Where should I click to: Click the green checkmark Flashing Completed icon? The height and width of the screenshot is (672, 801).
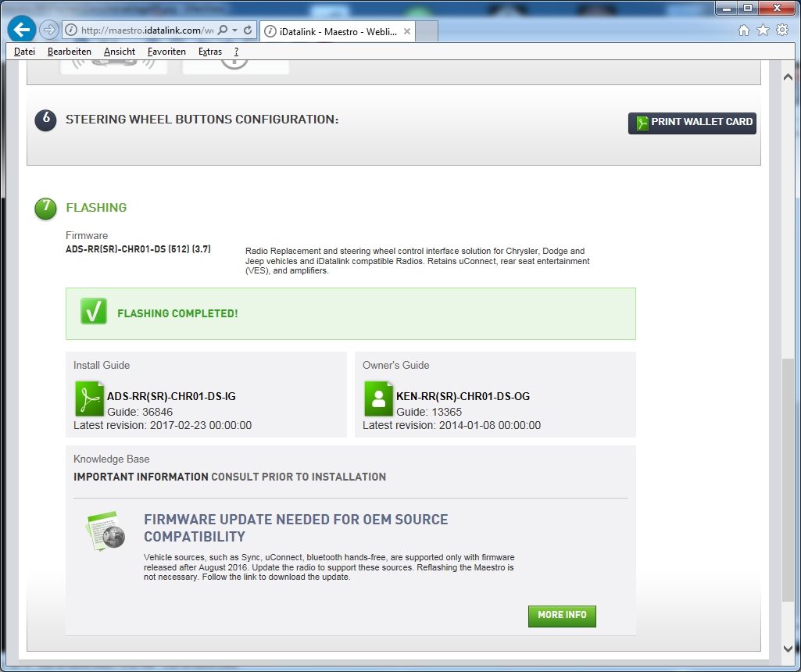tap(94, 311)
